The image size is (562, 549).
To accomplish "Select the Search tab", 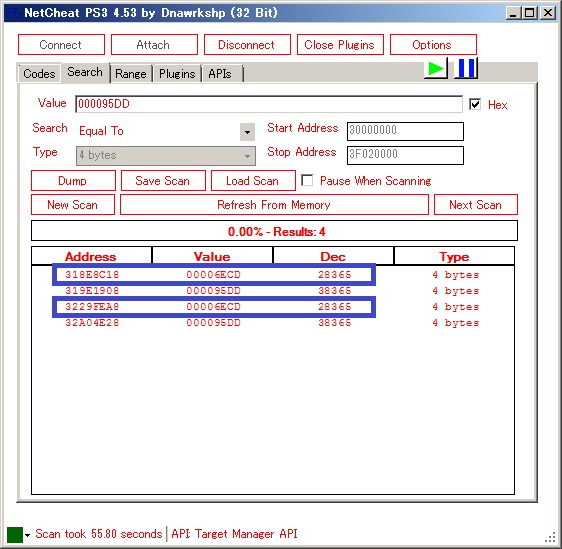I will click(85, 72).
